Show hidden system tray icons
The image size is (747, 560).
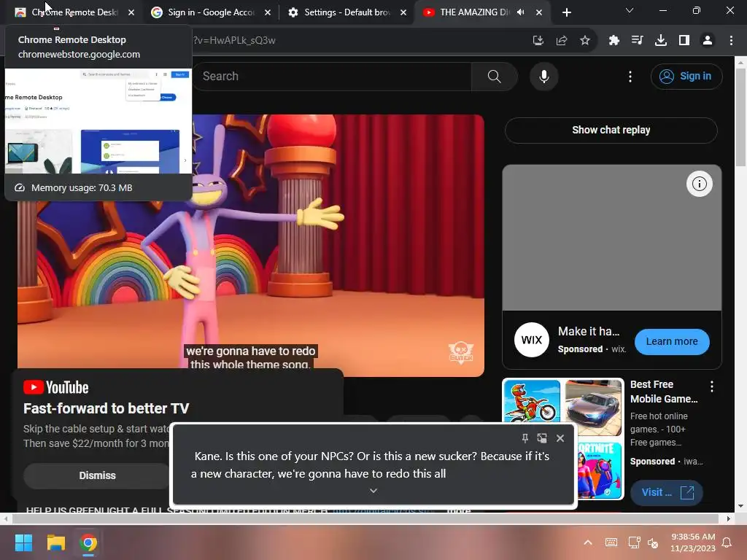588,542
